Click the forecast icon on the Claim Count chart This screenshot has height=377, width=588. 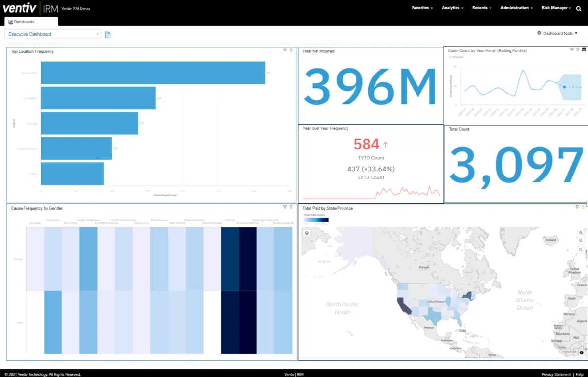pos(584,49)
